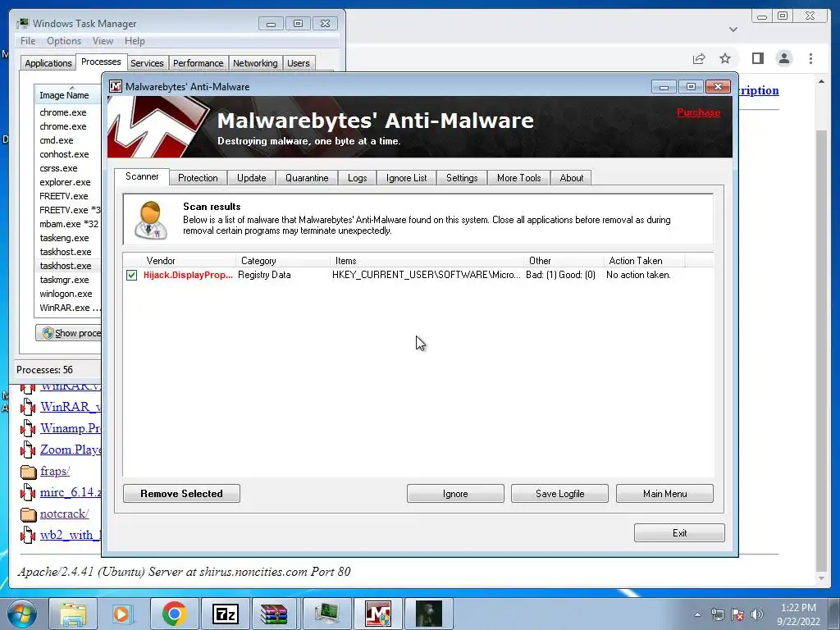Show hidden system tray icons arrow
This screenshot has height=630, width=840.
point(697,614)
